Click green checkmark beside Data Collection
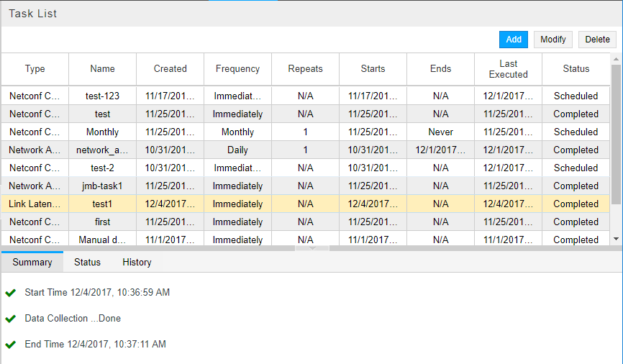 click(10, 319)
